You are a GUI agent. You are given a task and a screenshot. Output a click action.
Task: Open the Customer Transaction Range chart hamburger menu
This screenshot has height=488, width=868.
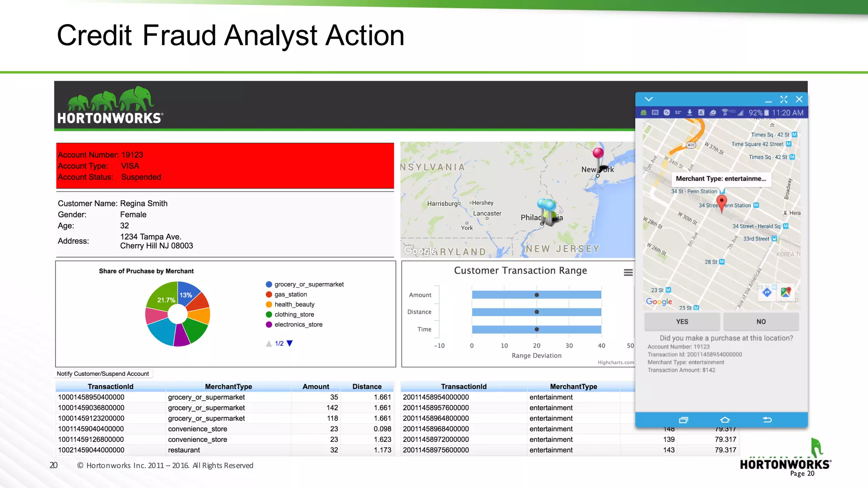pos(628,272)
